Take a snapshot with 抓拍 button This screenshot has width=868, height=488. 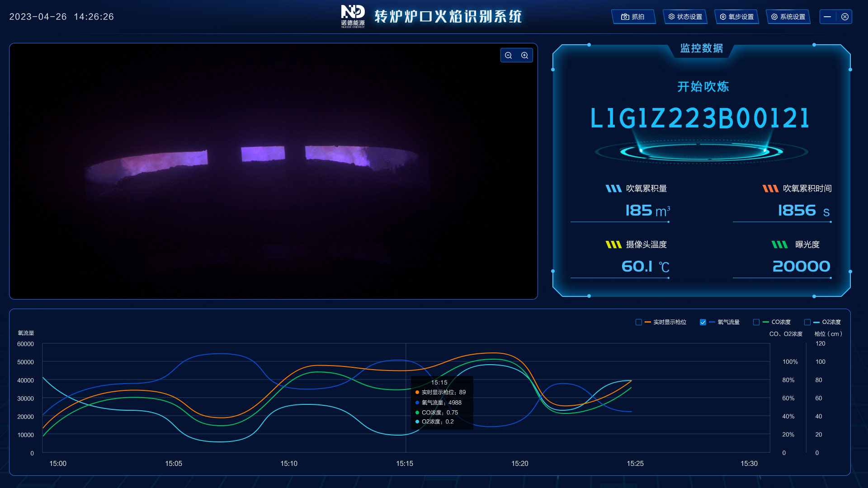point(633,17)
